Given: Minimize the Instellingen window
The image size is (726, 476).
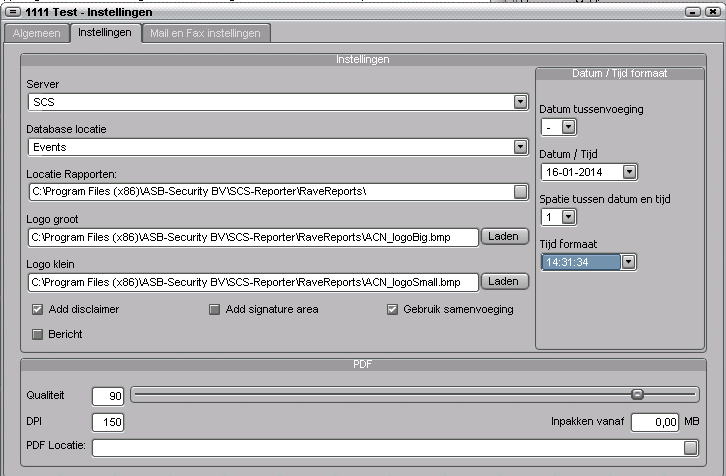Looking at the screenshot, I should point(693,12).
